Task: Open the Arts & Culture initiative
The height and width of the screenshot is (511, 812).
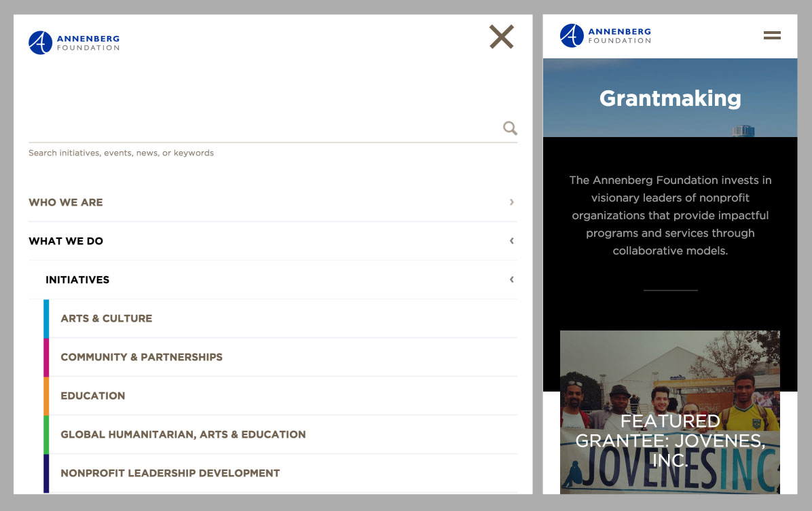Action: click(x=106, y=318)
